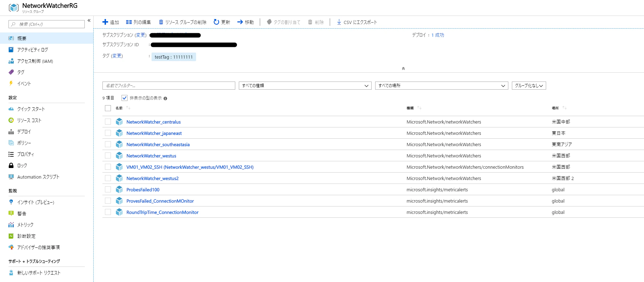Click 変更 link next to タグ

(x=117, y=56)
